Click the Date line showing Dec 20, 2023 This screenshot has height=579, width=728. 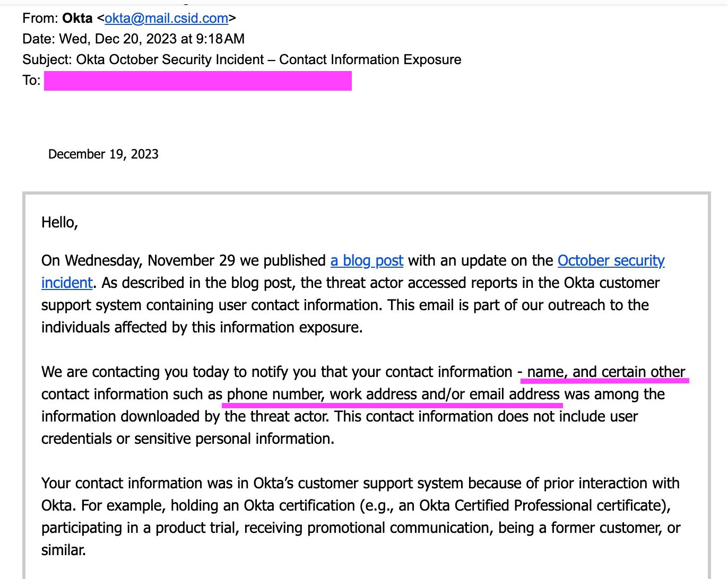(133, 39)
